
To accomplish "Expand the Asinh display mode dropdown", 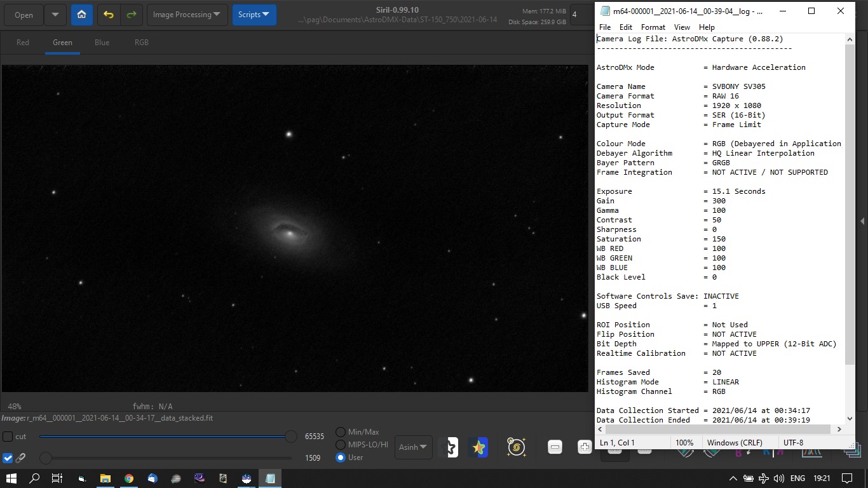I will (x=414, y=447).
